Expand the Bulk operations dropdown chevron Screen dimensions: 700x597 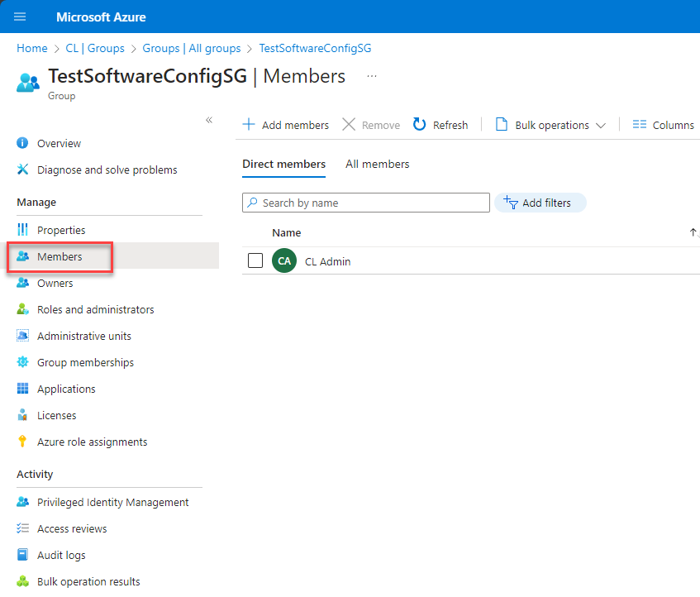(x=601, y=126)
